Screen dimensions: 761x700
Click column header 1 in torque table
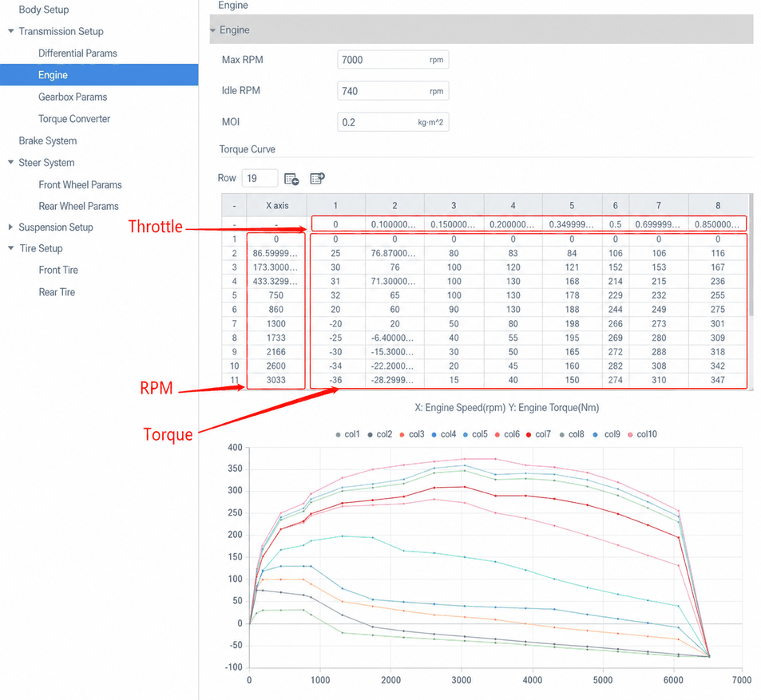(x=335, y=205)
